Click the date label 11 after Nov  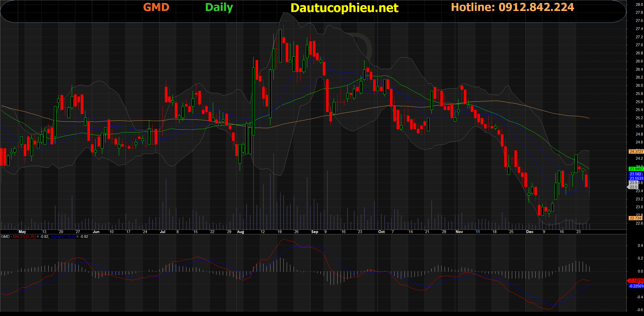tap(478, 232)
